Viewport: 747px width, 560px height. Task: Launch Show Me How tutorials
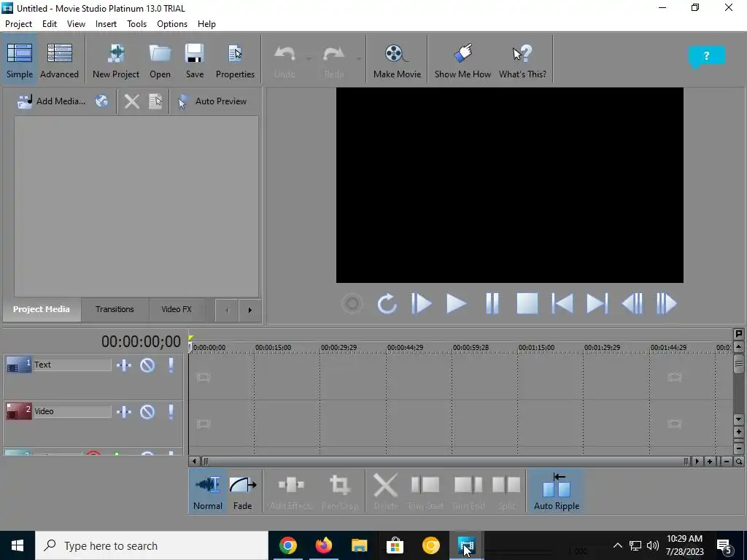tap(462, 61)
